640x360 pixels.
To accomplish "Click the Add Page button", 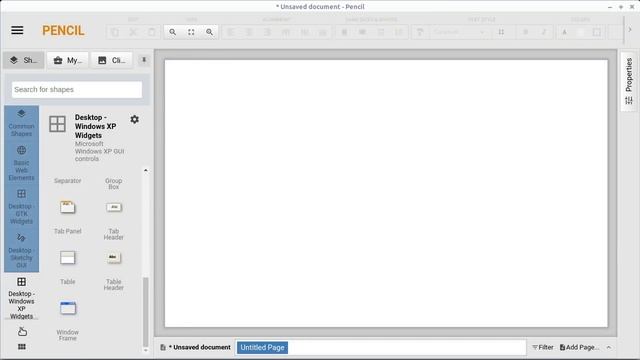I will [580, 347].
